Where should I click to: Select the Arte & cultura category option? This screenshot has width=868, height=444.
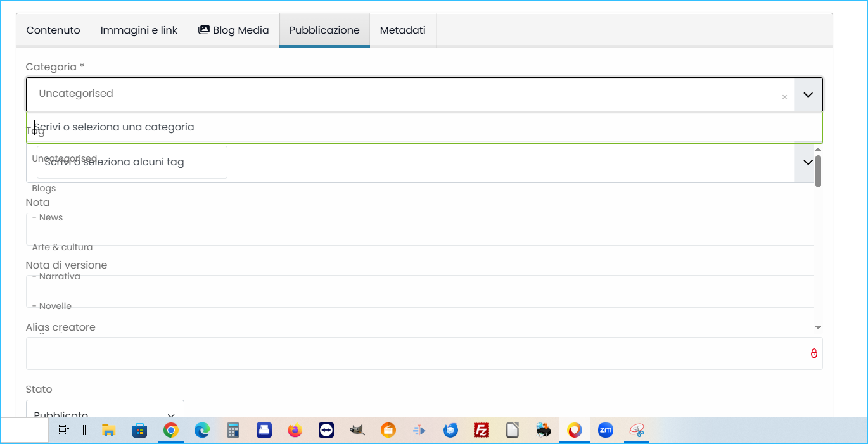pyautogui.click(x=62, y=247)
